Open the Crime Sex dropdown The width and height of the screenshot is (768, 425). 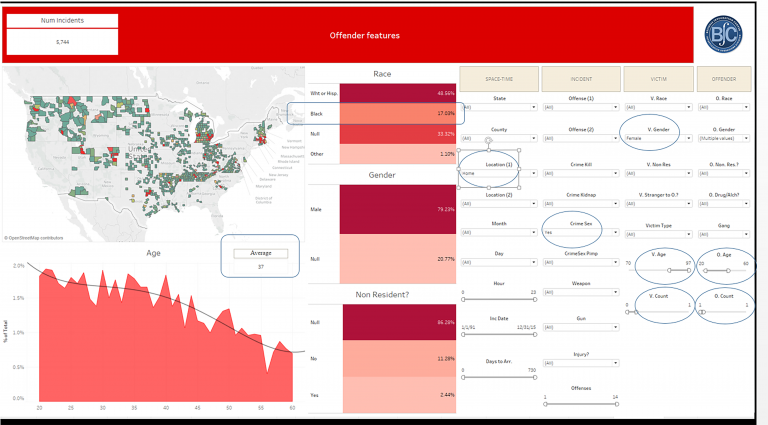click(x=581, y=233)
